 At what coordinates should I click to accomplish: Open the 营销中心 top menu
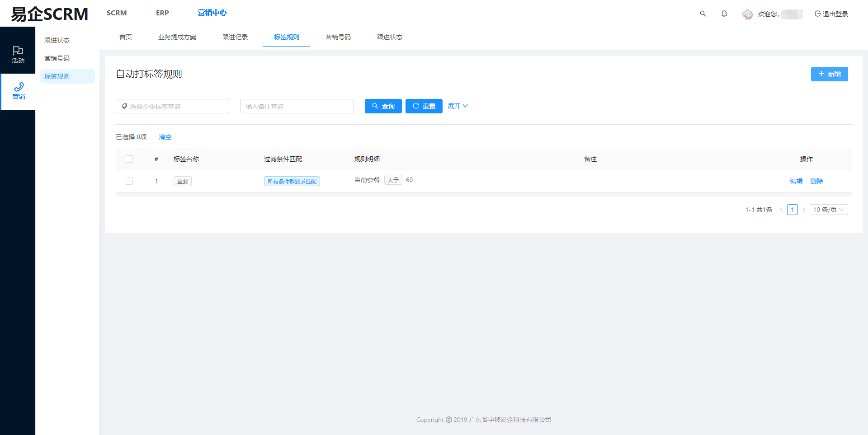(212, 13)
